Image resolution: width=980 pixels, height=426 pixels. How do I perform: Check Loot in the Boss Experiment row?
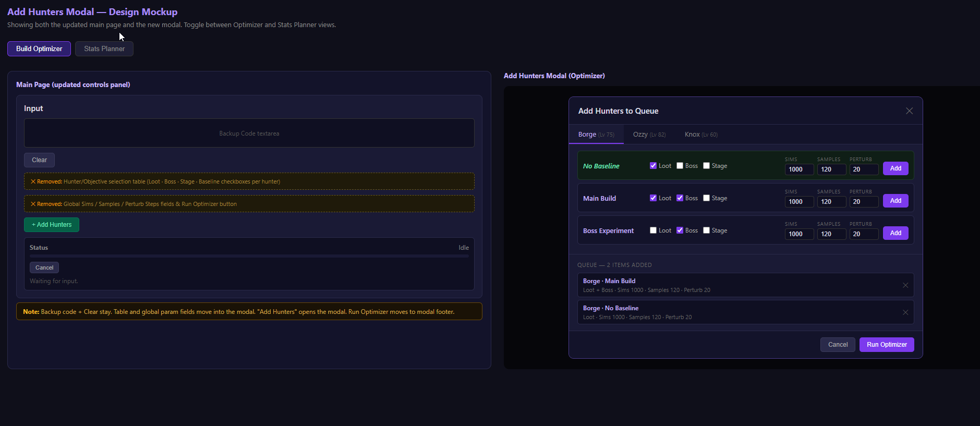pyautogui.click(x=653, y=230)
